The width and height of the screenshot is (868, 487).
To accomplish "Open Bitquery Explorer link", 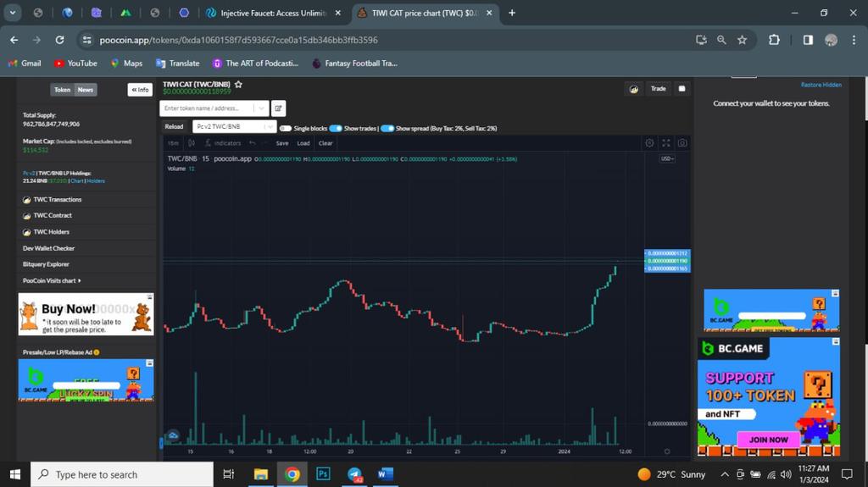I will (46, 264).
